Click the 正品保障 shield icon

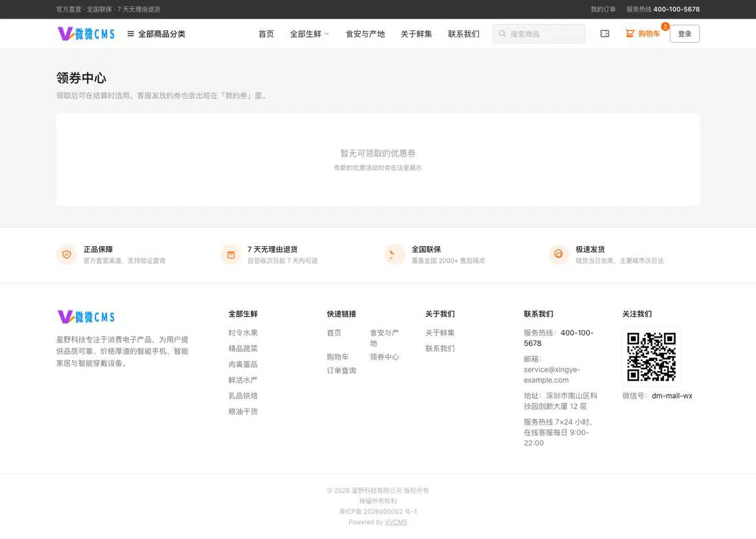coord(67,254)
